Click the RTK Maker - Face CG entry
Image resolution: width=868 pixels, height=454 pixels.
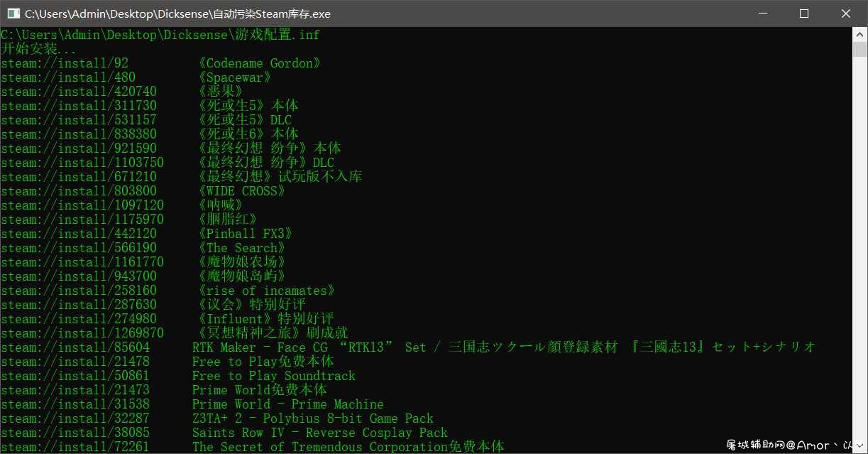point(504,347)
